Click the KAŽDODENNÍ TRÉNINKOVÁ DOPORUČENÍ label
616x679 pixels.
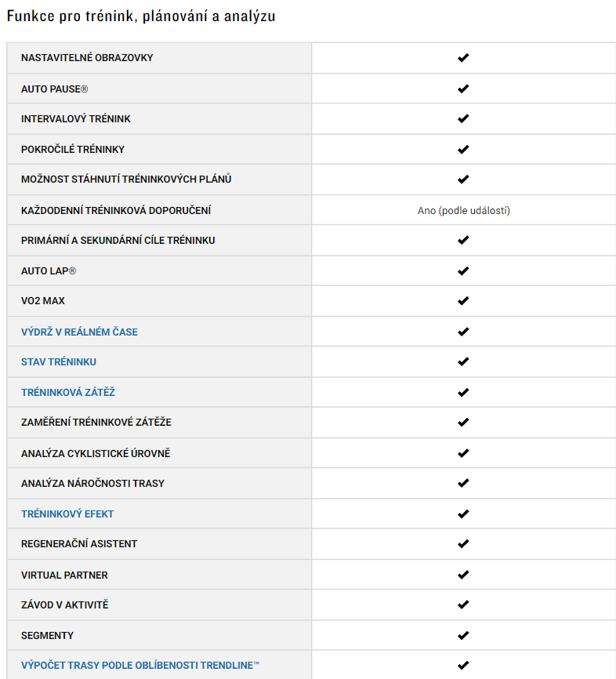click(x=116, y=210)
